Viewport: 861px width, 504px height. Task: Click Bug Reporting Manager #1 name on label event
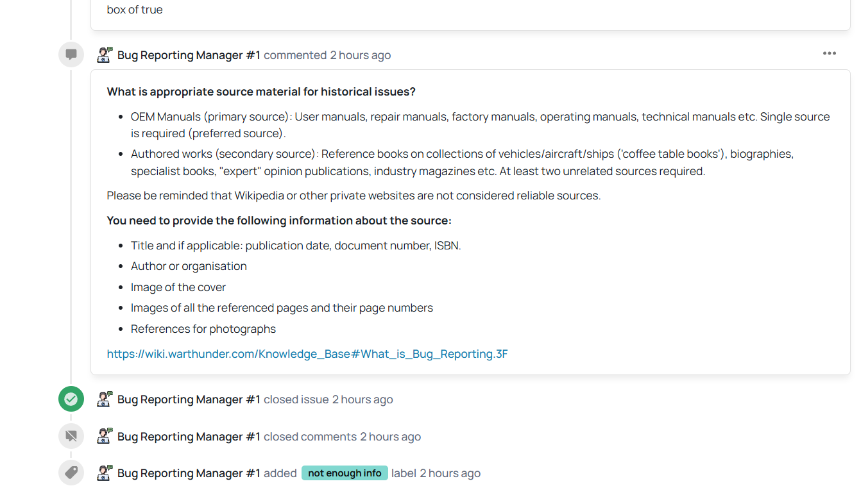[x=189, y=473]
